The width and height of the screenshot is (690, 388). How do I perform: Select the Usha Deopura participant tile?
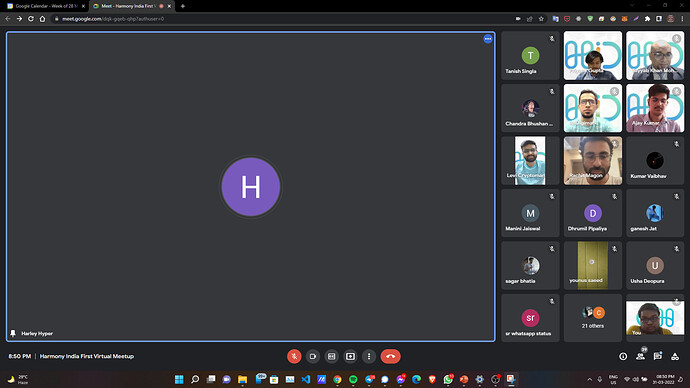pyautogui.click(x=655, y=265)
